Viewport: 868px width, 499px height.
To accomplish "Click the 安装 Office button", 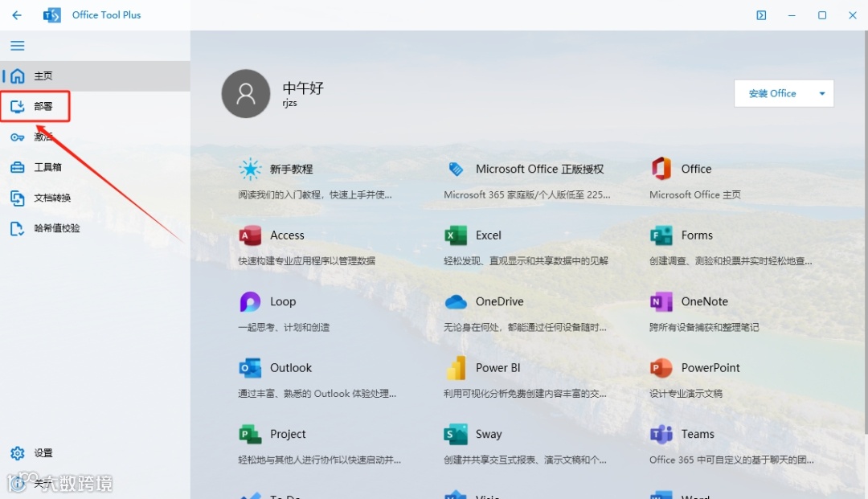I will coord(772,93).
